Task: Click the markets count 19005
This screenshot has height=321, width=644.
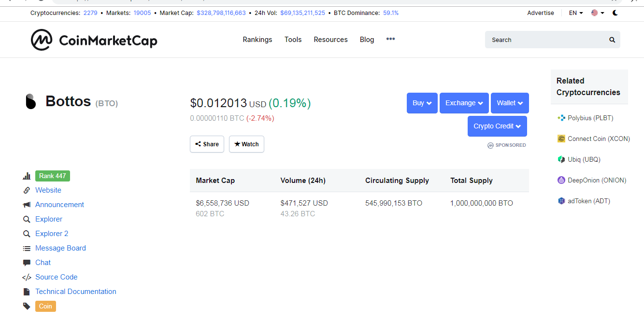Action: [x=142, y=13]
